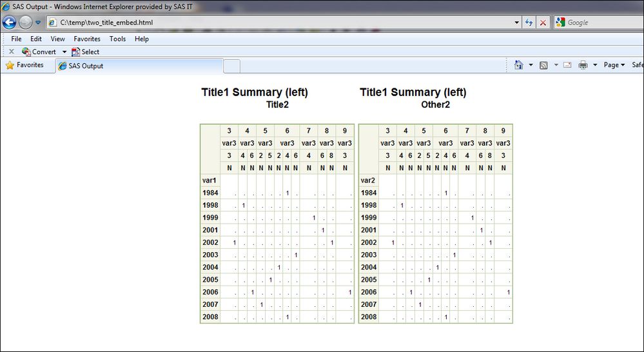
Task: Click the 'var2' row label
Action: [367, 181]
